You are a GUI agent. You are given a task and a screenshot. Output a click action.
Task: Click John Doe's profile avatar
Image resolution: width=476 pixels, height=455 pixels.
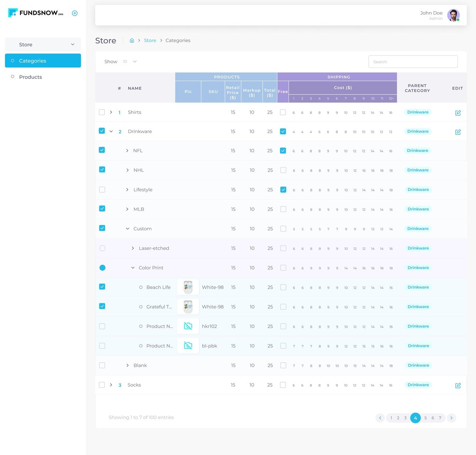coord(453,15)
